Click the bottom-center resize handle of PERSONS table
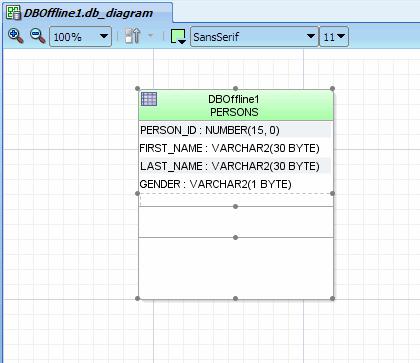The height and width of the screenshot is (363, 420). point(235,298)
